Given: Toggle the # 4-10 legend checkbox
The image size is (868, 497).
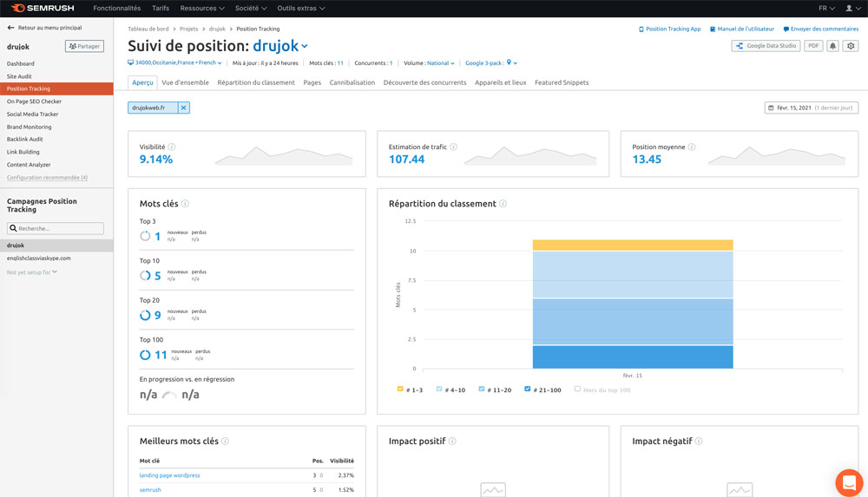Looking at the screenshot, I should point(439,389).
